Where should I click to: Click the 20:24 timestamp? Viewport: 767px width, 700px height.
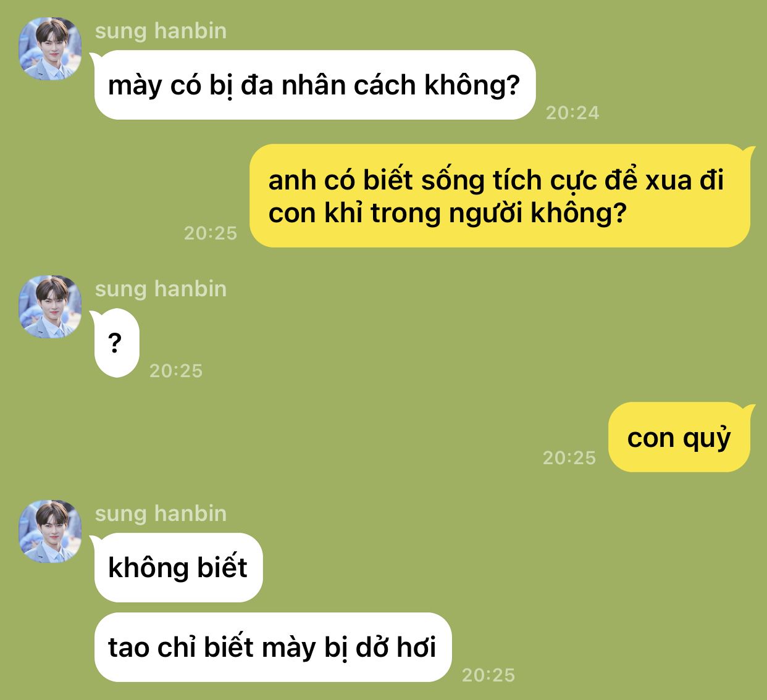tap(572, 112)
